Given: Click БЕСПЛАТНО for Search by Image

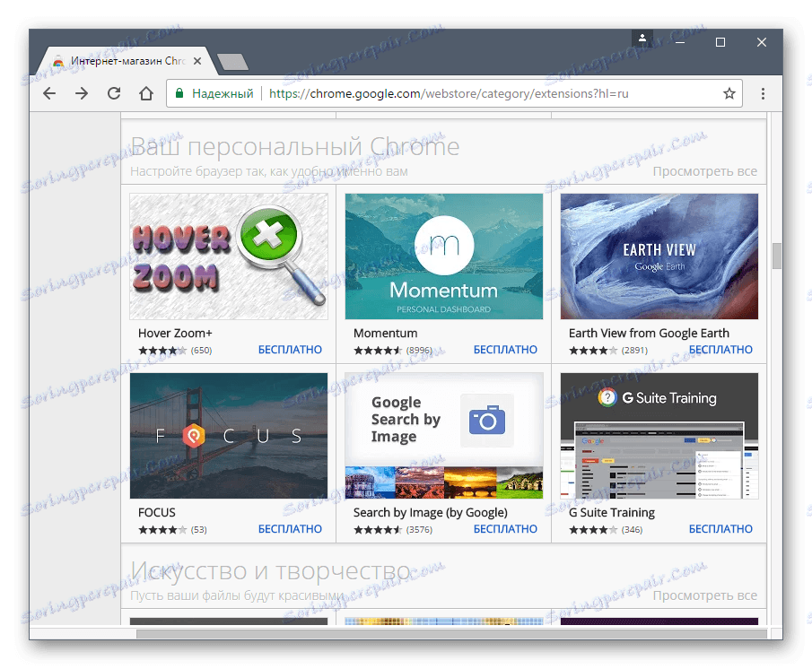Looking at the screenshot, I should point(505,529).
